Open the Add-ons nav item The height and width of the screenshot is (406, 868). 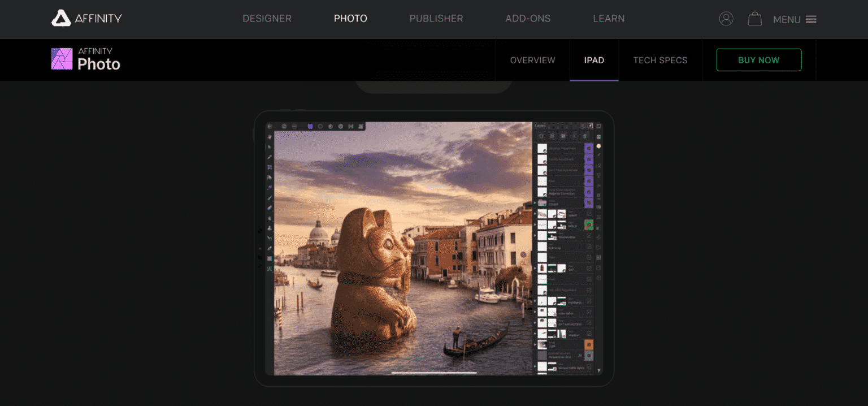coord(528,19)
